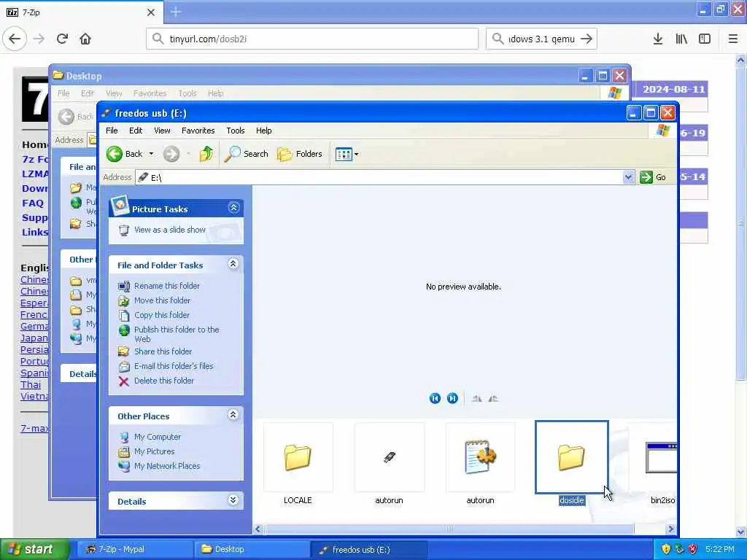The width and height of the screenshot is (747, 560).
Task: Open the Edit menu in freedos usb window
Action: coord(136,131)
